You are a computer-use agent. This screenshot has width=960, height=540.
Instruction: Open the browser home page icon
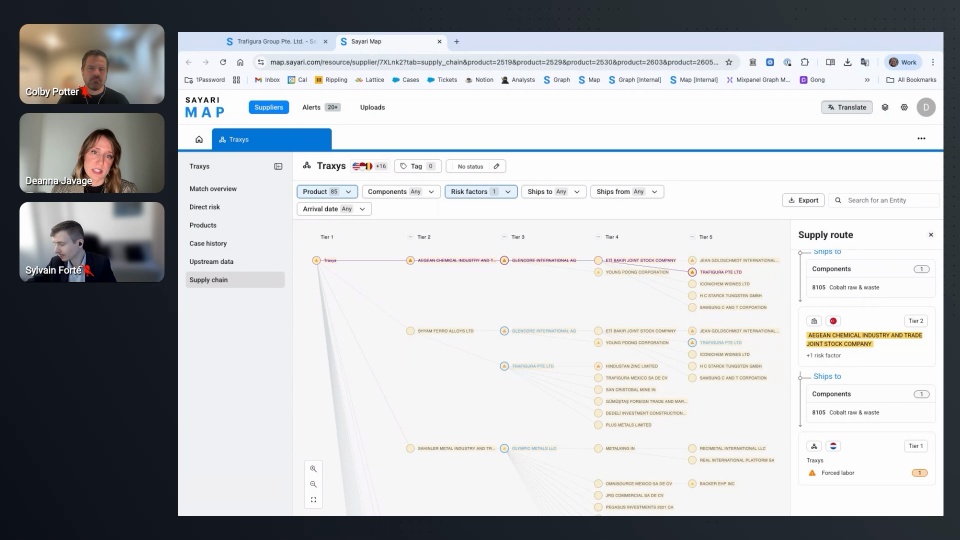(240, 62)
